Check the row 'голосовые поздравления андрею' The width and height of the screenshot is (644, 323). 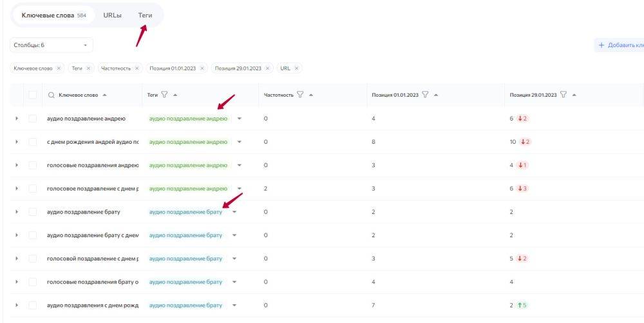pos(32,165)
